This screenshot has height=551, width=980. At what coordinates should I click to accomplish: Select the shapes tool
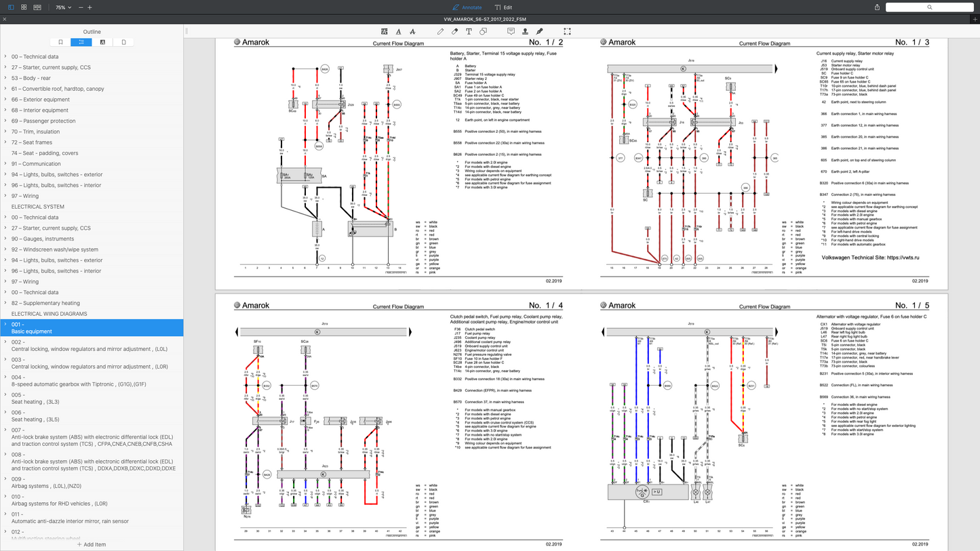(x=483, y=31)
